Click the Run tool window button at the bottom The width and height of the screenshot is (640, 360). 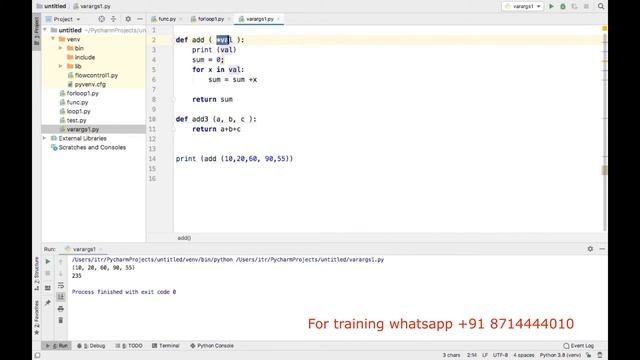point(57,346)
